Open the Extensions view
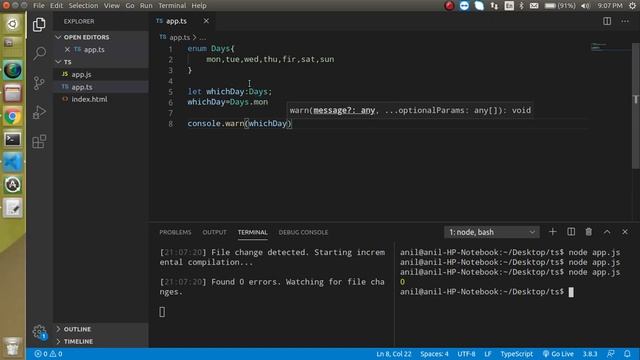 pos(39,142)
